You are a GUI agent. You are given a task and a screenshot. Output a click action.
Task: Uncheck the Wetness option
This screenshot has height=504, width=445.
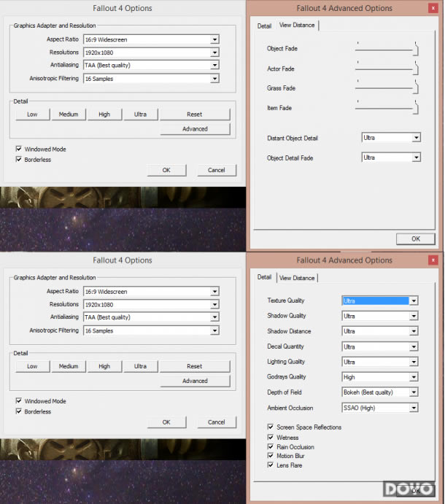271,438
